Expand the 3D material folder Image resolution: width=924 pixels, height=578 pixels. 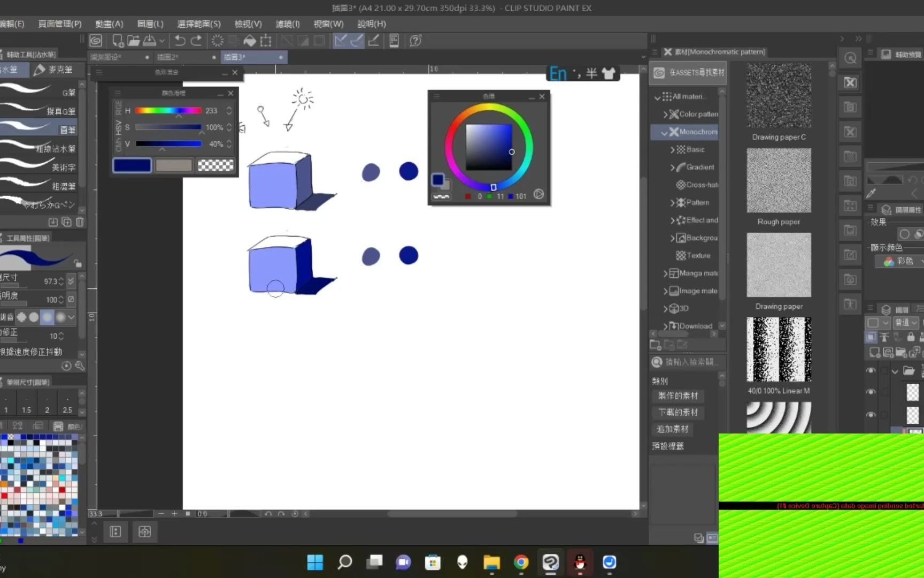click(665, 309)
